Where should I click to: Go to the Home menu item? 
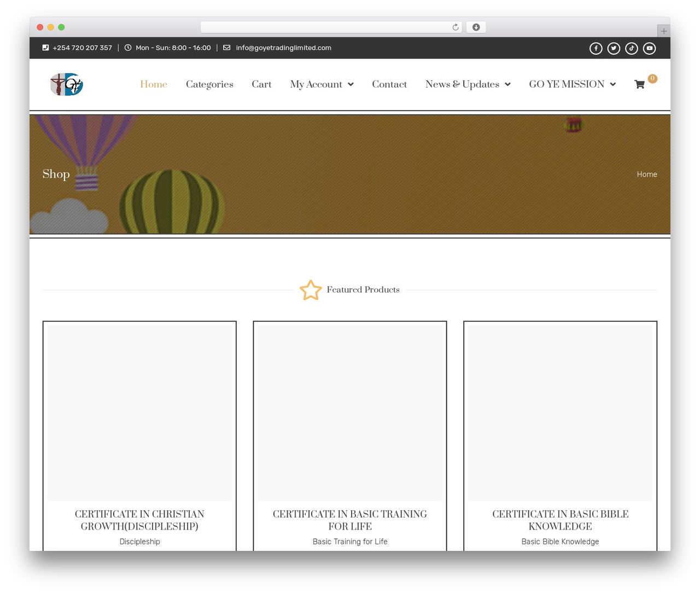(x=154, y=84)
